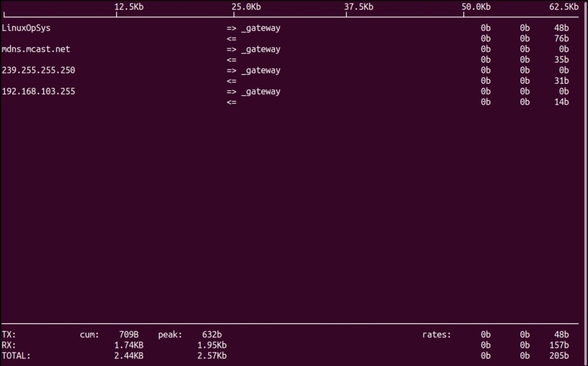Click the mdns.mcast.net hostname

click(36, 49)
